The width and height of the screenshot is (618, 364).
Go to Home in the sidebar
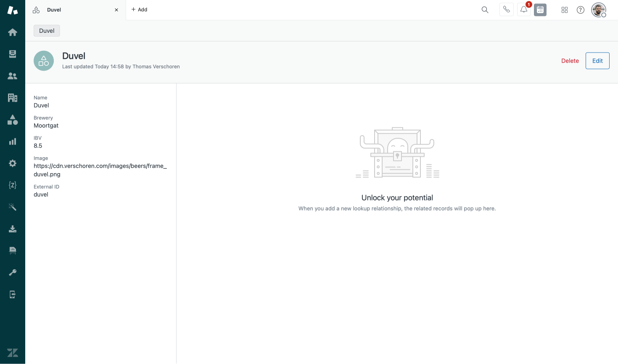pyautogui.click(x=13, y=32)
